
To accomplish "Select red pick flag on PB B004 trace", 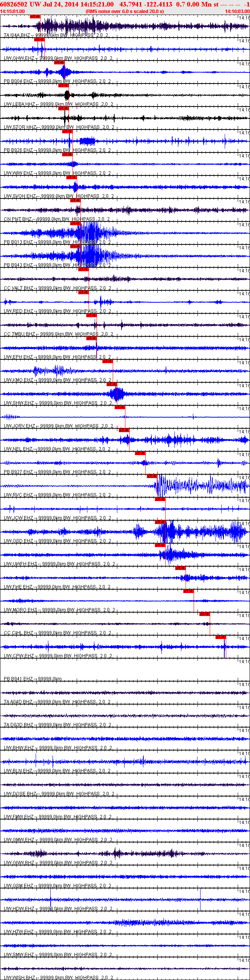I will click(59, 62).
